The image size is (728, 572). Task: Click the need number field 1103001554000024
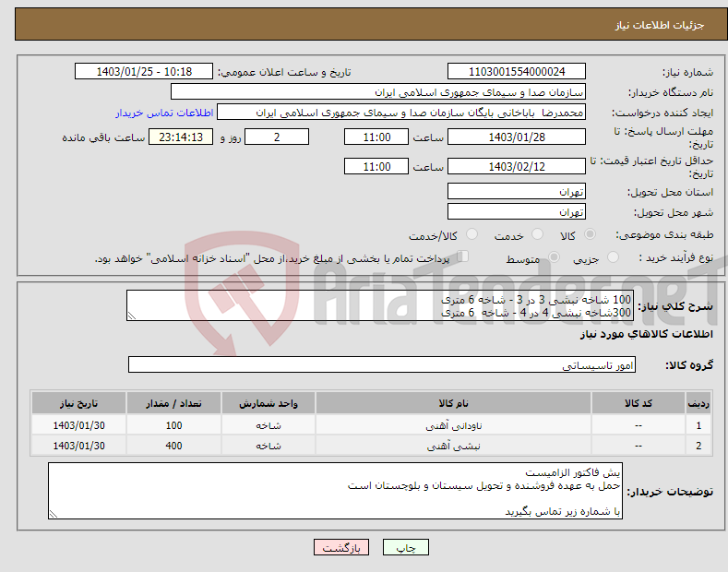(x=517, y=72)
